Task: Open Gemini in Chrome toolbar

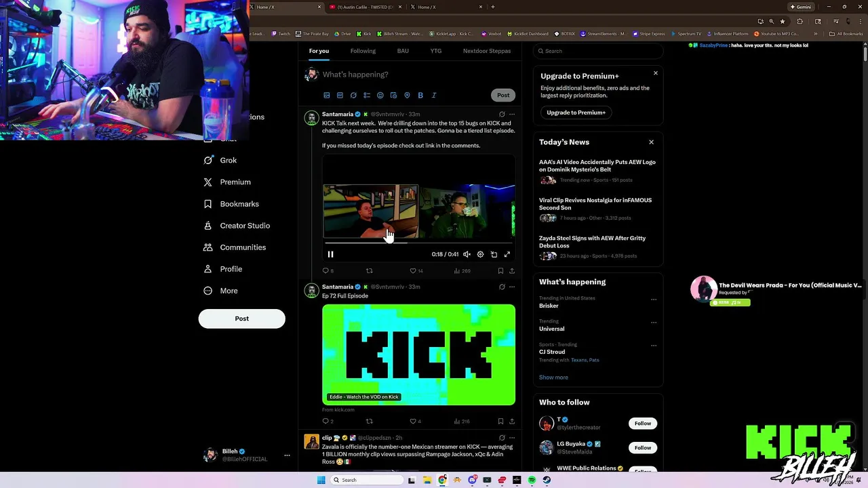Action: pos(800,7)
